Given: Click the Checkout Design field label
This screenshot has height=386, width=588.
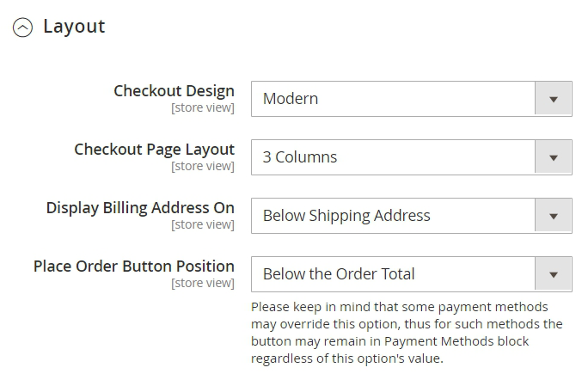Looking at the screenshot, I should click(174, 90).
